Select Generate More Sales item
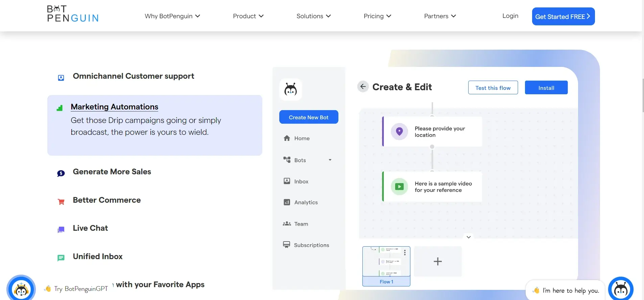Viewport: 644px width, 300px height. tap(112, 172)
